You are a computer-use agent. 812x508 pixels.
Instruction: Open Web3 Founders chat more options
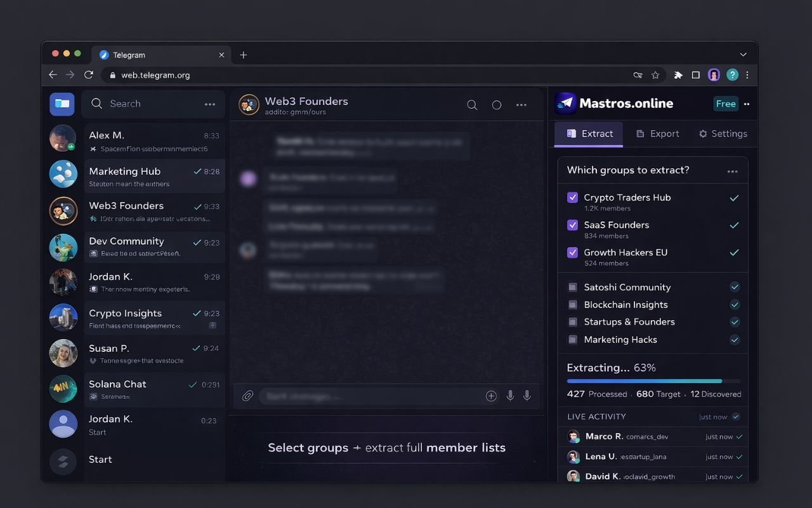click(x=521, y=105)
